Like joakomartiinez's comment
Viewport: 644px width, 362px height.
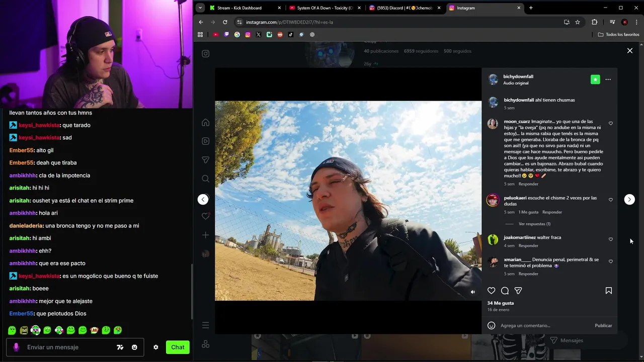pos(611,239)
